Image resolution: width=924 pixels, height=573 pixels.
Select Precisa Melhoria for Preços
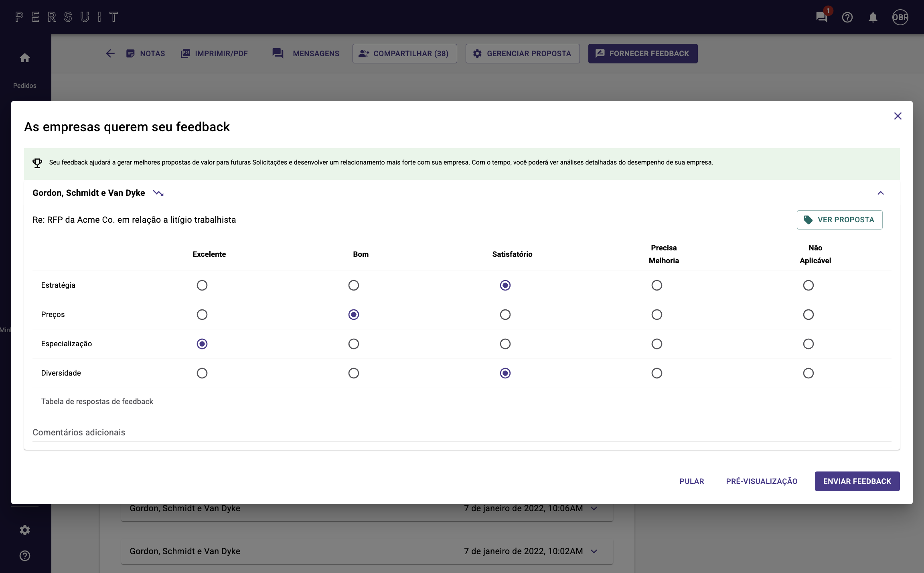657,315
